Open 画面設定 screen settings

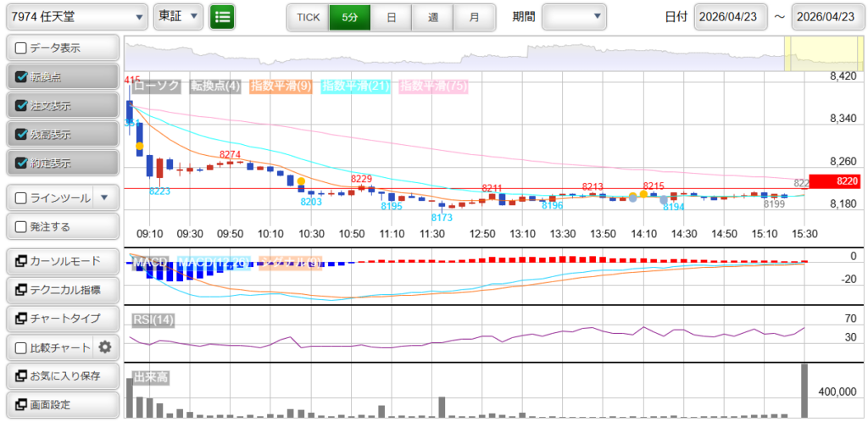[61, 404]
